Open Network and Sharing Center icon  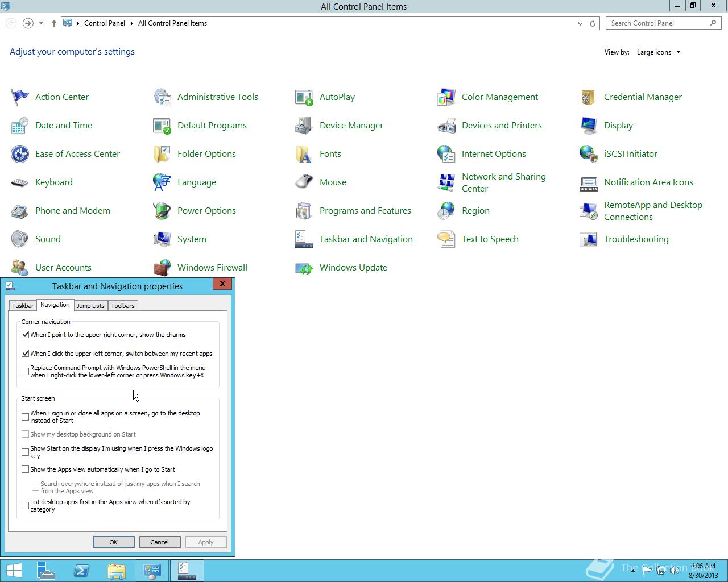click(x=446, y=182)
